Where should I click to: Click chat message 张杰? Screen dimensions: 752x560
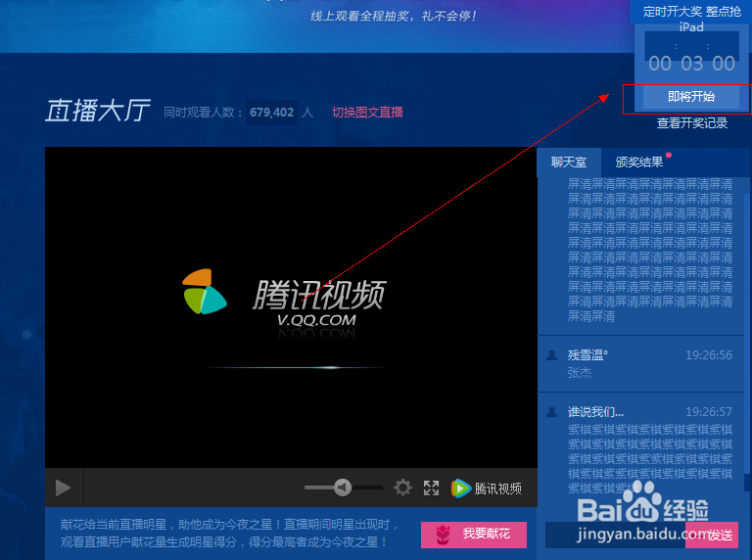(580, 373)
